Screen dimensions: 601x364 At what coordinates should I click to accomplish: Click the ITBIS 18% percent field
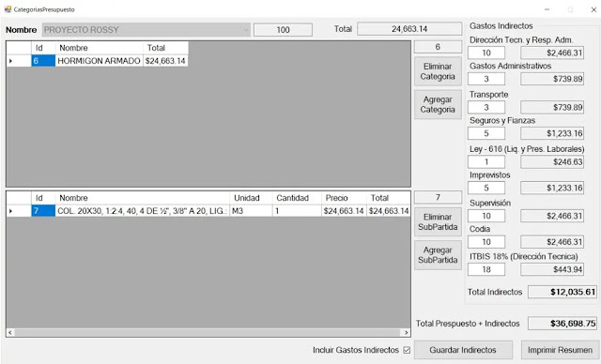pos(486,269)
